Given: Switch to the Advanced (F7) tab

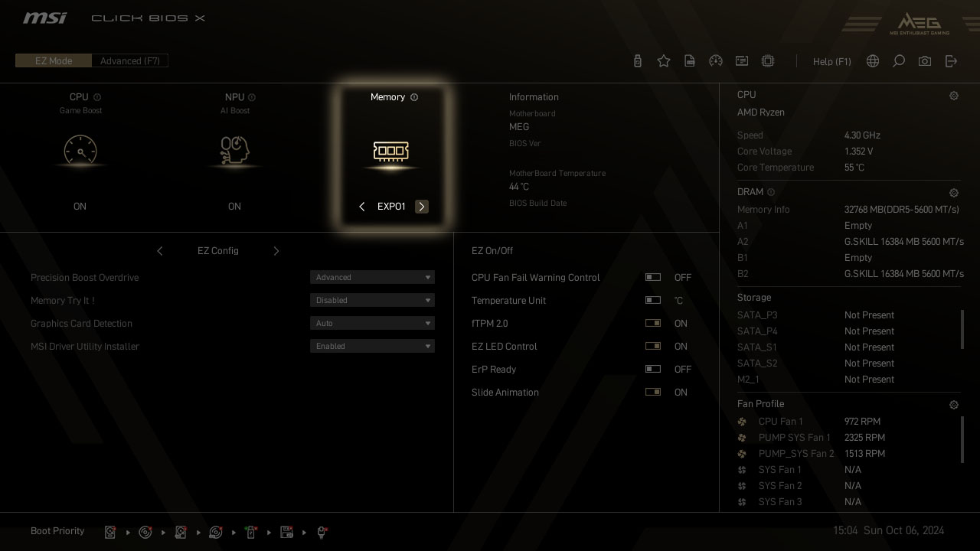Looking at the screenshot, I should (130, 61).
